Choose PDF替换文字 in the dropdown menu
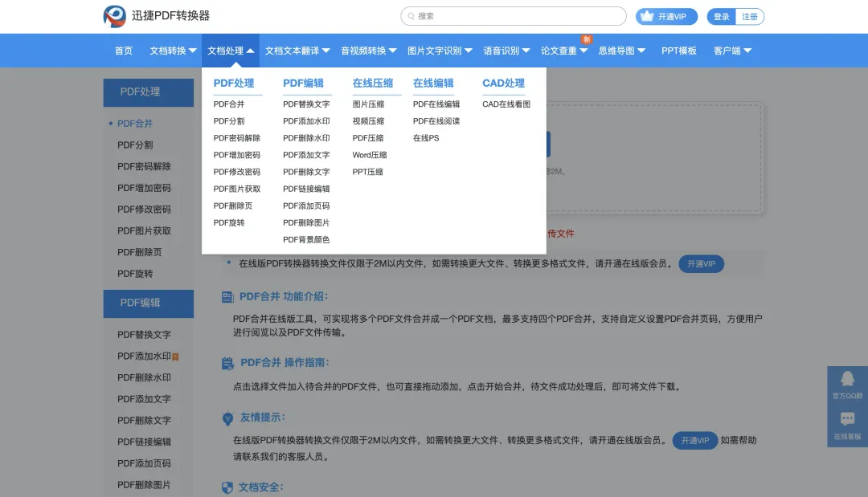The height and width of the screenshot is (497, 868). coord(306,104)
